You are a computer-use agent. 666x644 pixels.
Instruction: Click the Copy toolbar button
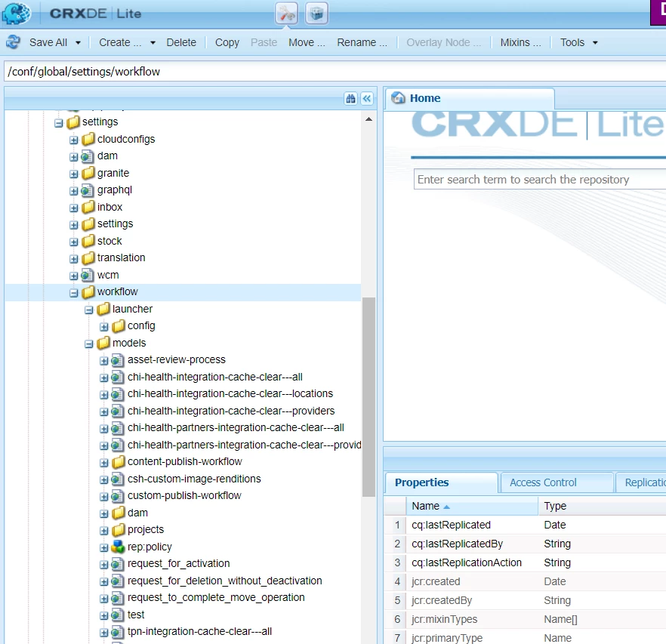click(227, 42)
